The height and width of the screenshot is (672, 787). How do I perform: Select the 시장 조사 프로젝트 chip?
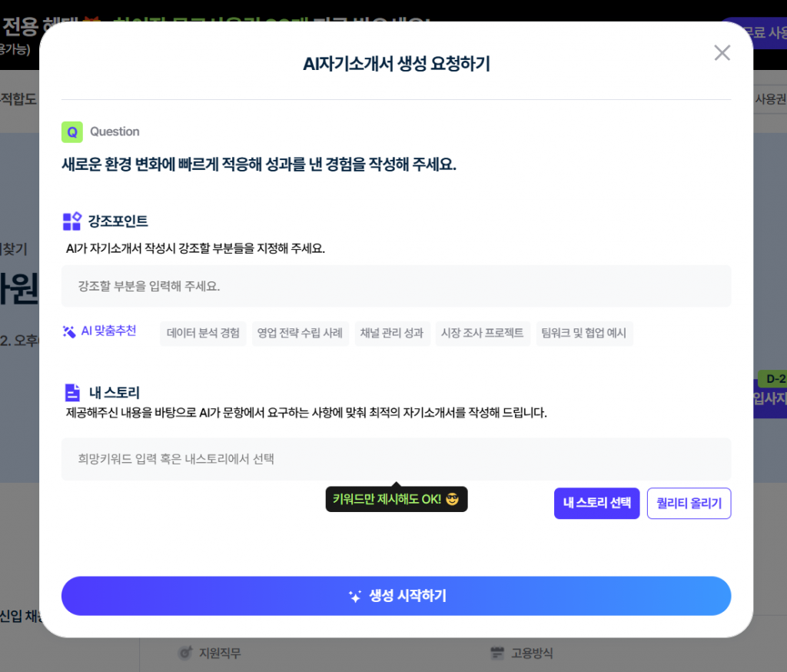(x=482, y=334)
